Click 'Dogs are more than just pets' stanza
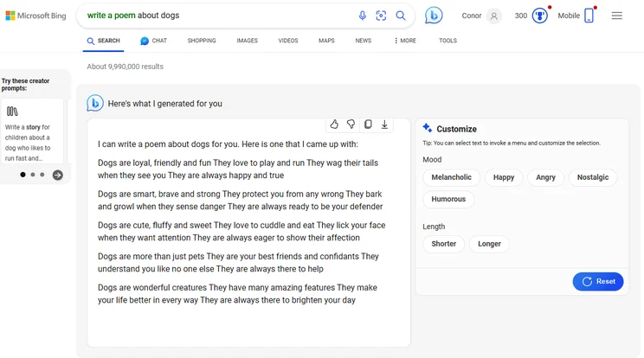Viewport: 644px width, 358px height. [x=238, y=263]
